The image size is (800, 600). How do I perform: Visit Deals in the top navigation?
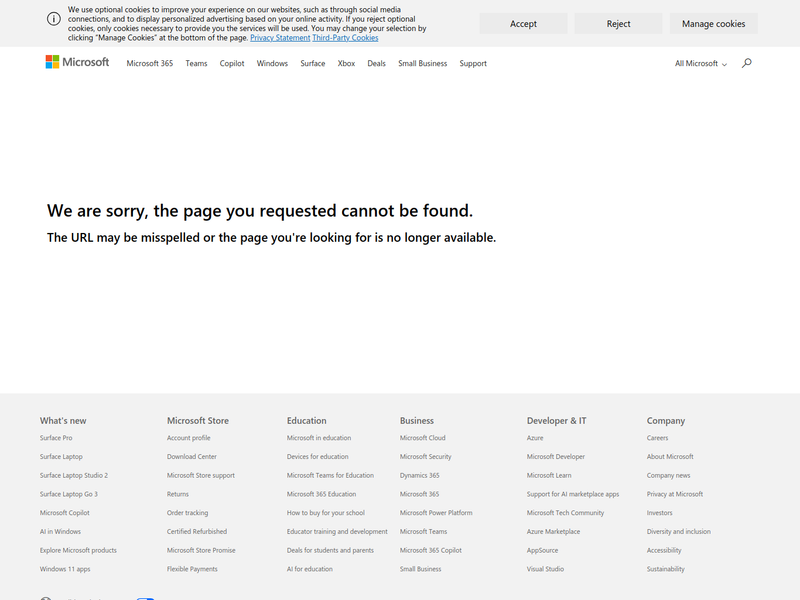(x=377, y=63)
